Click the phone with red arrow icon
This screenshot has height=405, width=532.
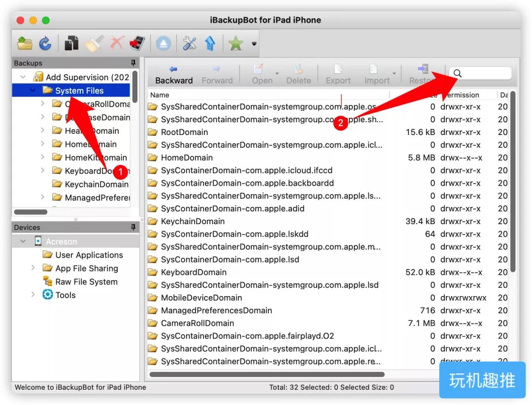tap(137, 43)
